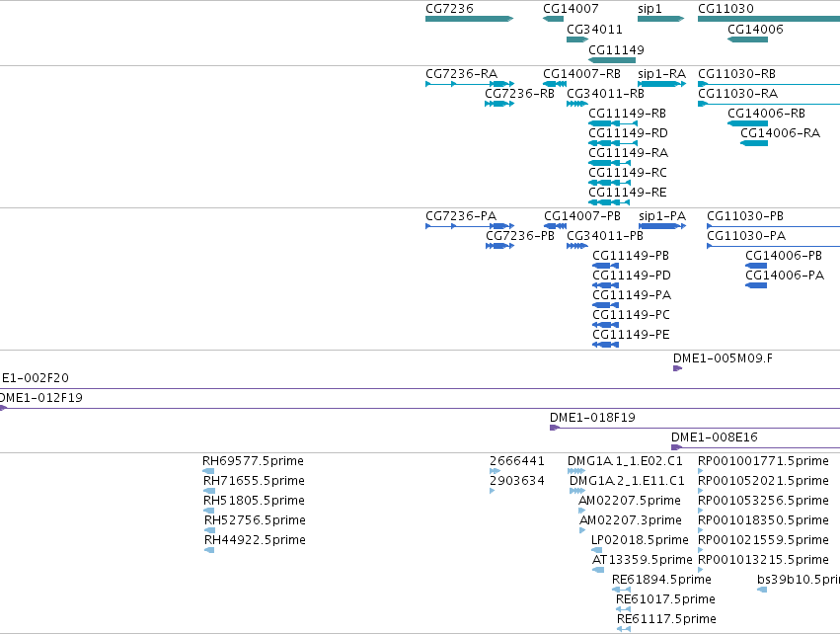
Task: Click the CG11030 gene label
Action: (x=725, y=9)
